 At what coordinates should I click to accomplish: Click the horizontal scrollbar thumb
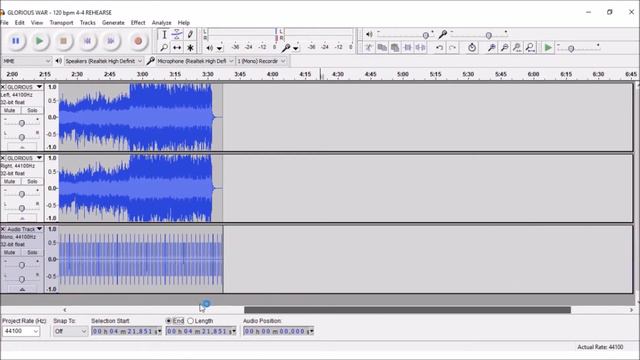pos(407,310)
